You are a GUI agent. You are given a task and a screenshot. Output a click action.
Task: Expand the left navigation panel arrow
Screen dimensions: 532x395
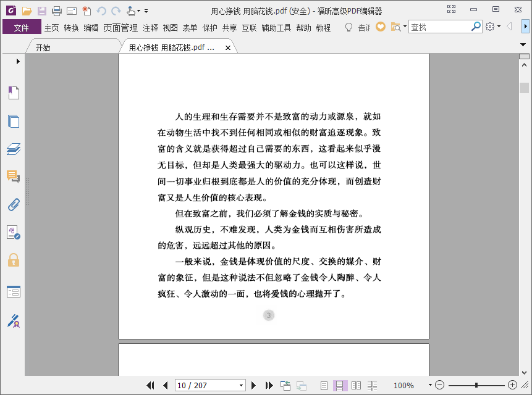tap(18, 61)
